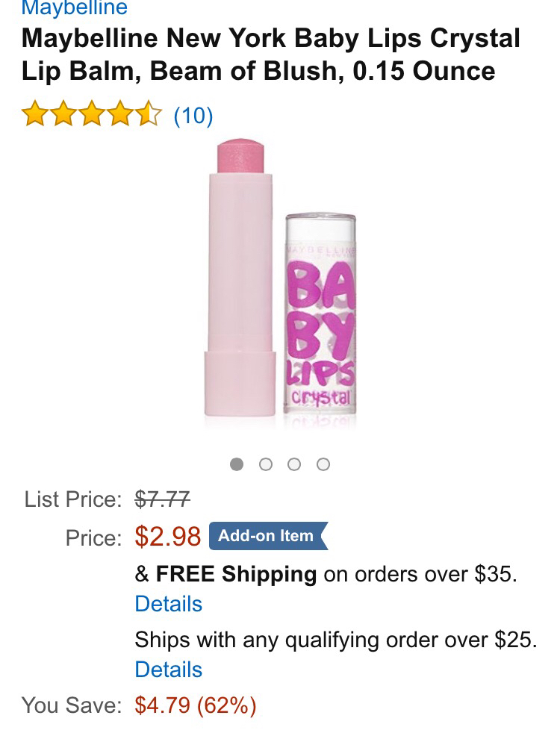Jump to the fourth image carousel dot

323,464
